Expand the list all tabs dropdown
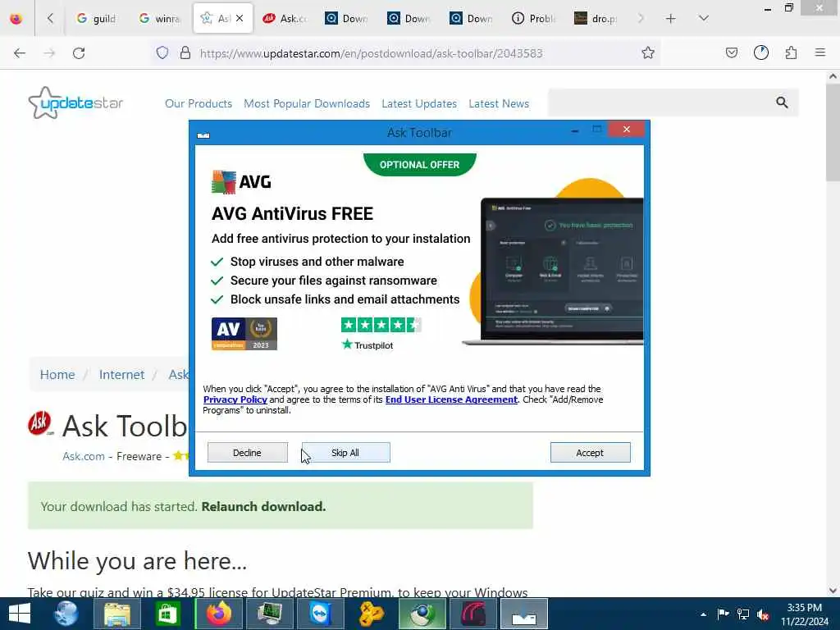840x630 pixels. click(704, 19)
